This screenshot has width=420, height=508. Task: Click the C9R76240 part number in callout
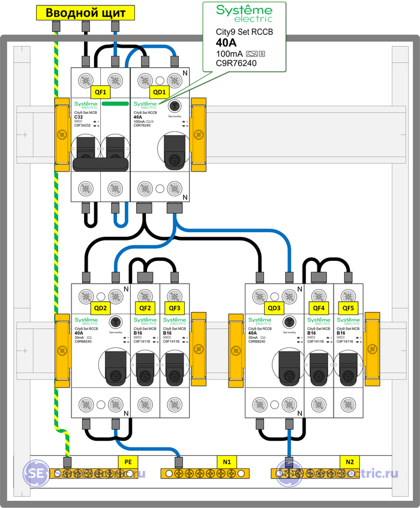[237, 62]
